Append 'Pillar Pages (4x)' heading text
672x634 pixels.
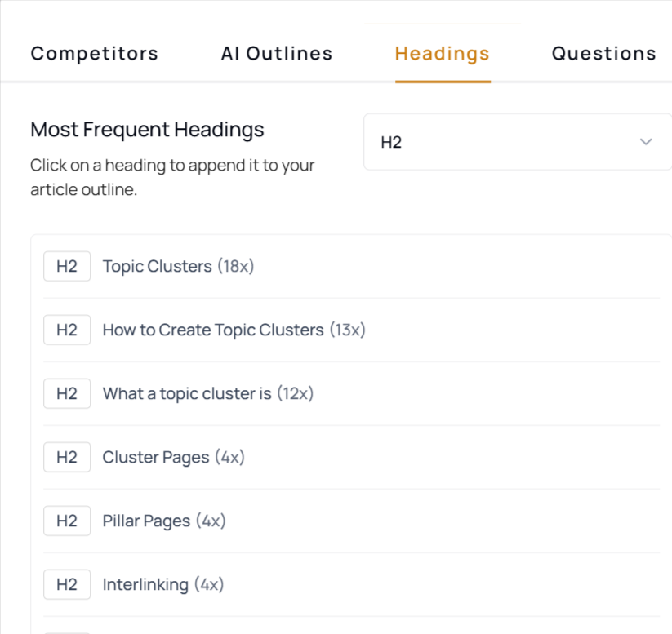click(163, 521)
